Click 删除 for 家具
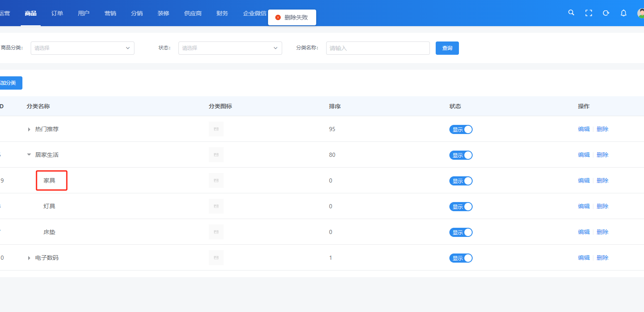Image resolution: width=644 pixels, height=312 pixels. (x=603, y=180)
